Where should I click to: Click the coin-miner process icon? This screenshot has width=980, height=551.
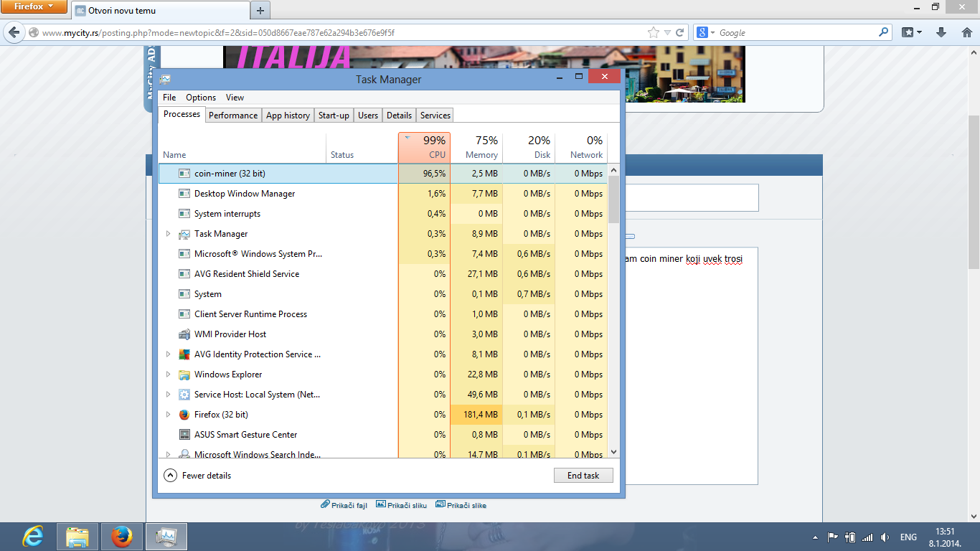[x=184, y=174]
